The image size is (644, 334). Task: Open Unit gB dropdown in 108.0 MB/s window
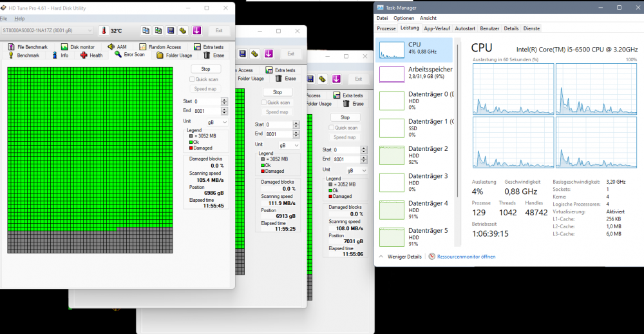[357, 170]
